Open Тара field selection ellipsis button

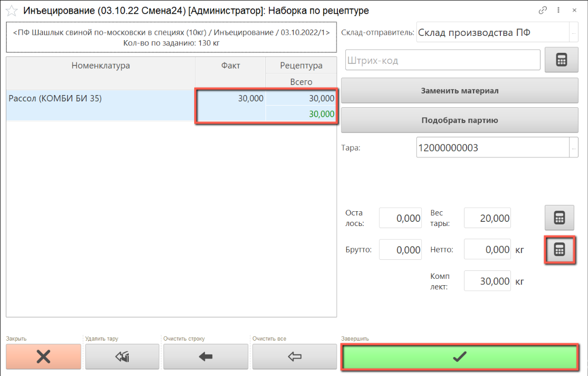click(574, 148)
